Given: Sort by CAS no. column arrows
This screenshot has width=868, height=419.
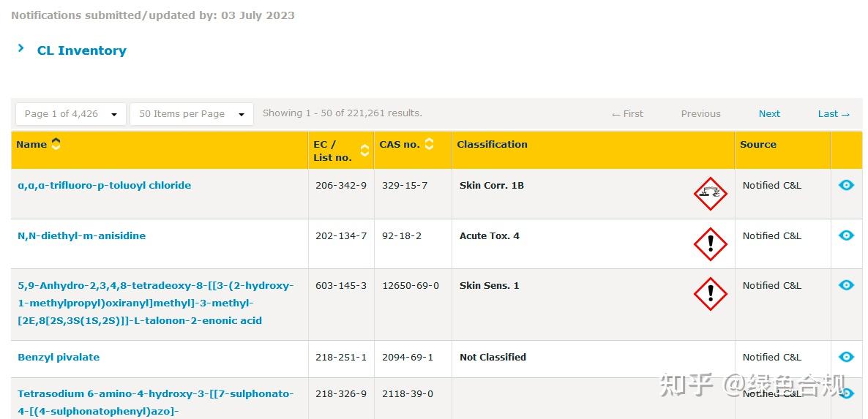Looking at the screenshot, I should [x=429, y=144].
